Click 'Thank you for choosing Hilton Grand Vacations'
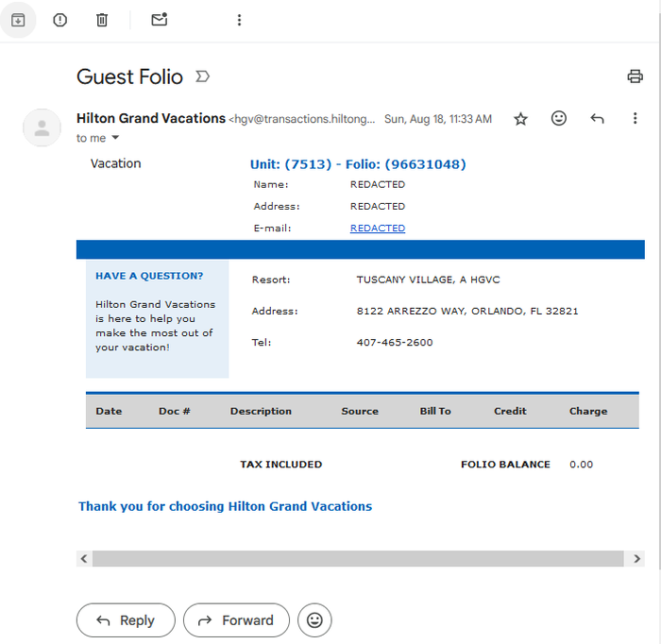The image size is (661, 644). click(x=225, y=506)
